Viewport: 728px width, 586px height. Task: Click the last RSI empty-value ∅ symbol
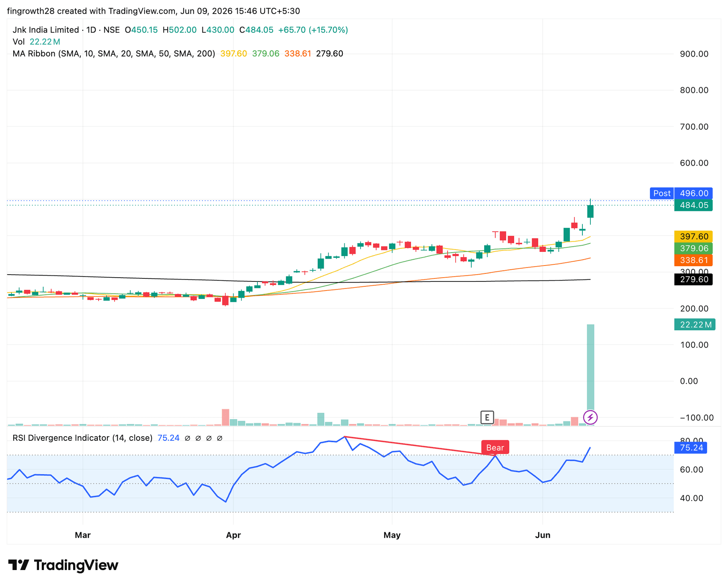pyautogui.click(x=220, y=438)
